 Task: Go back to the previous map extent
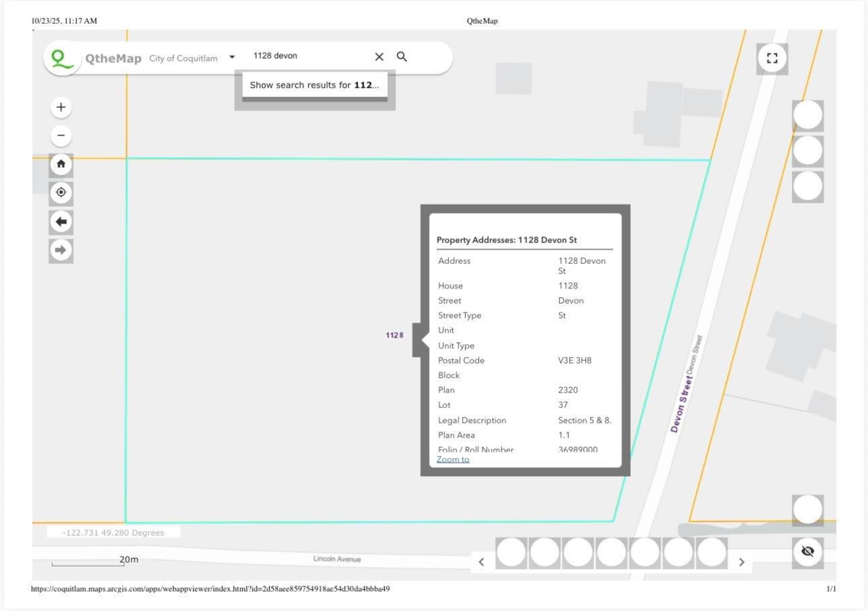[61, 221]
